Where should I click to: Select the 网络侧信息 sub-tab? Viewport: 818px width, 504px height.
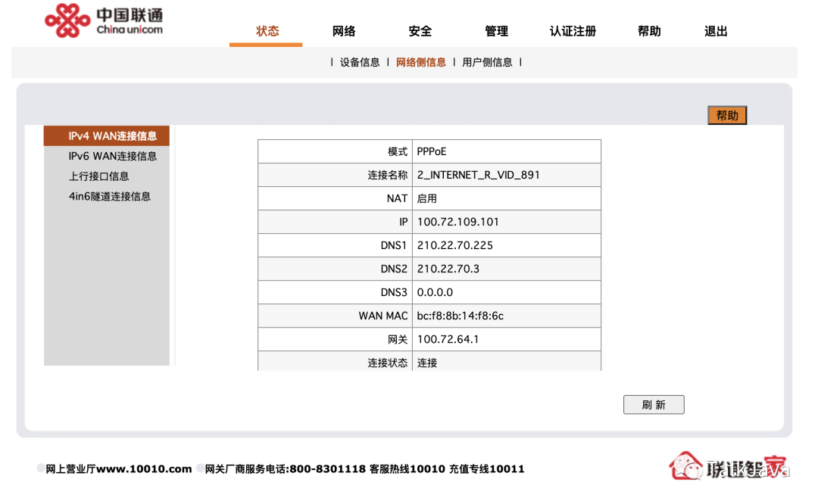point(421,63)
